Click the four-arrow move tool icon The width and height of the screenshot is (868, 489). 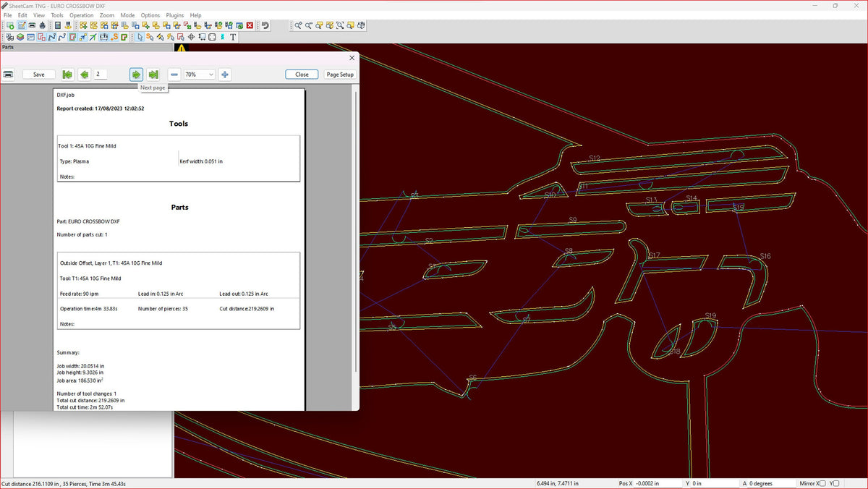coord(191,37)
